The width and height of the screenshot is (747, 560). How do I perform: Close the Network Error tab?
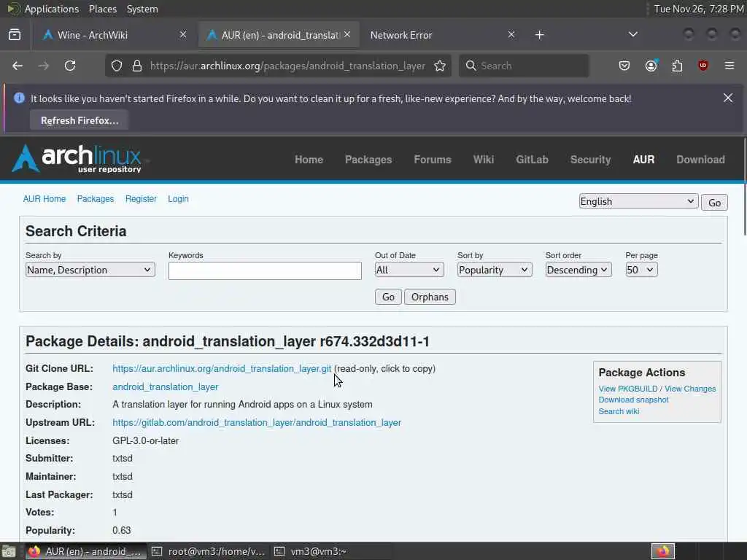tap(511, 35)
